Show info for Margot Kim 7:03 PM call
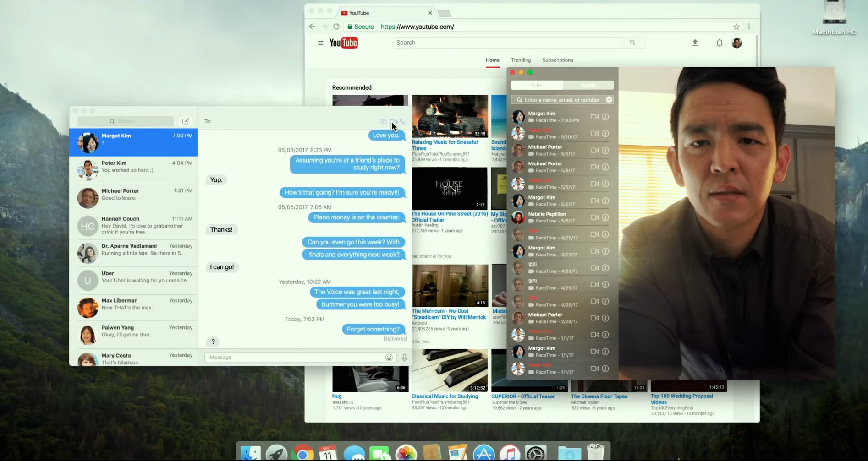The height and width of the screenshot is (461, 868). point(605,117)
